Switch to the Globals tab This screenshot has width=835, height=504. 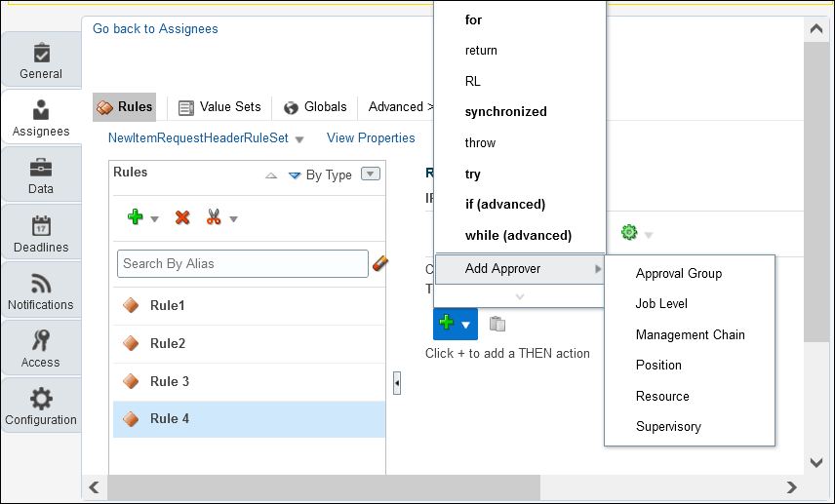315,107
